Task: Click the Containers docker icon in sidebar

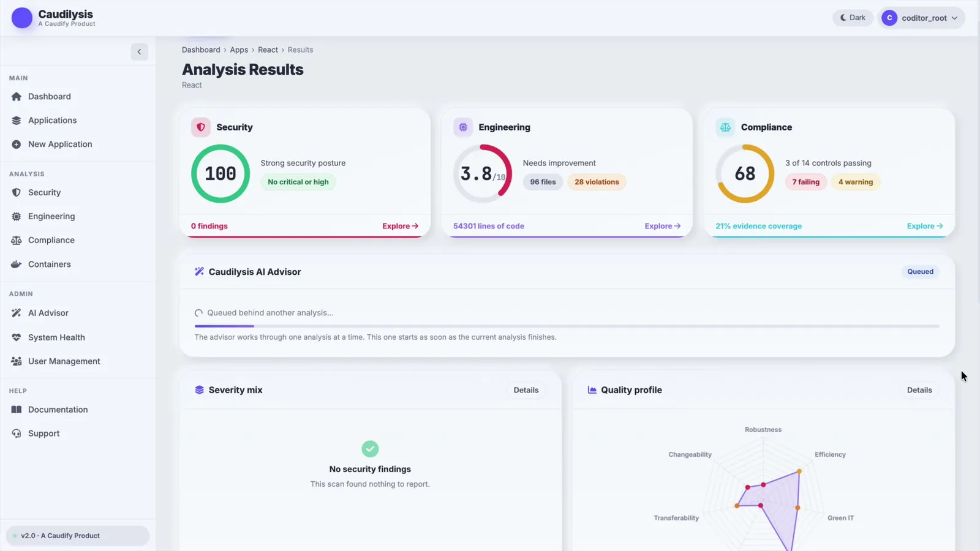Action: [17, 264]
